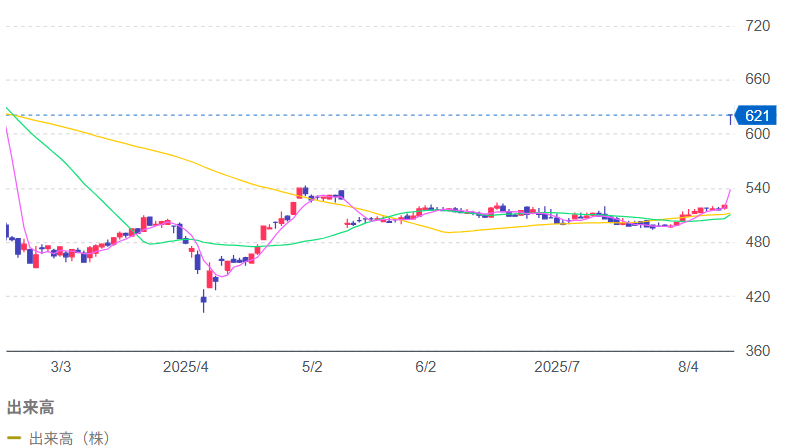Click the 360 price axis label
This screenshot has width=792, height=448.
(x=757, y=351)
